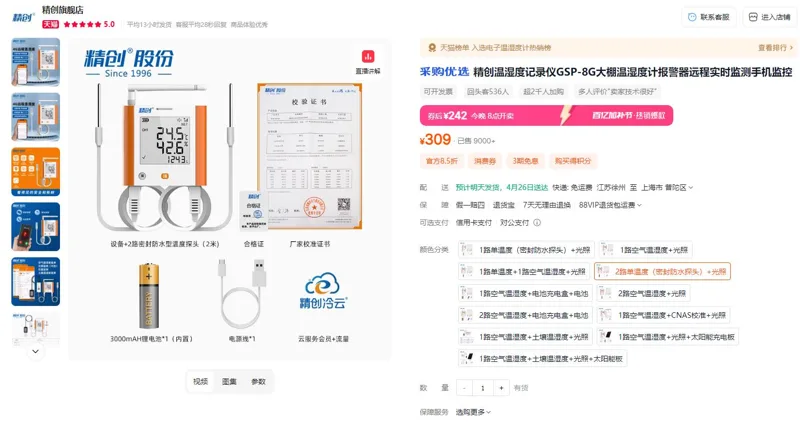Click the 进入店铺 enter store button

tap(770, 17)
